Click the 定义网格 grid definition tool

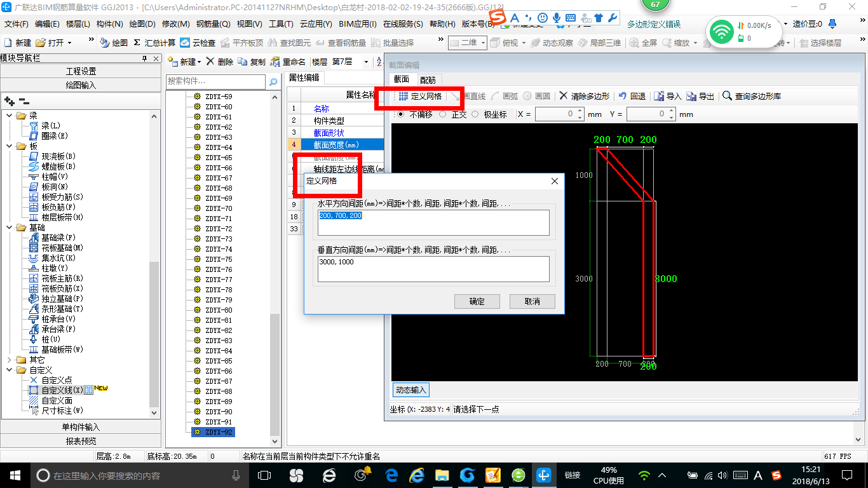click(x=419, y=97)
